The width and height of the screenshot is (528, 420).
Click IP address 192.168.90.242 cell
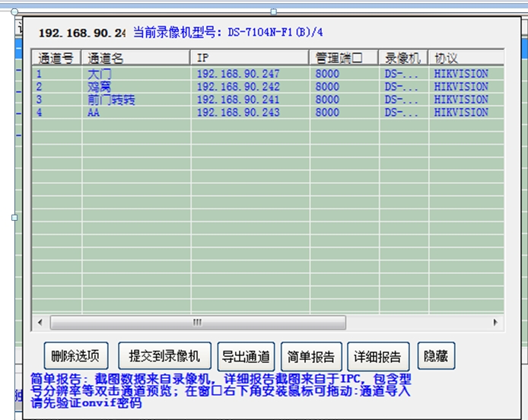click(238, 87)
